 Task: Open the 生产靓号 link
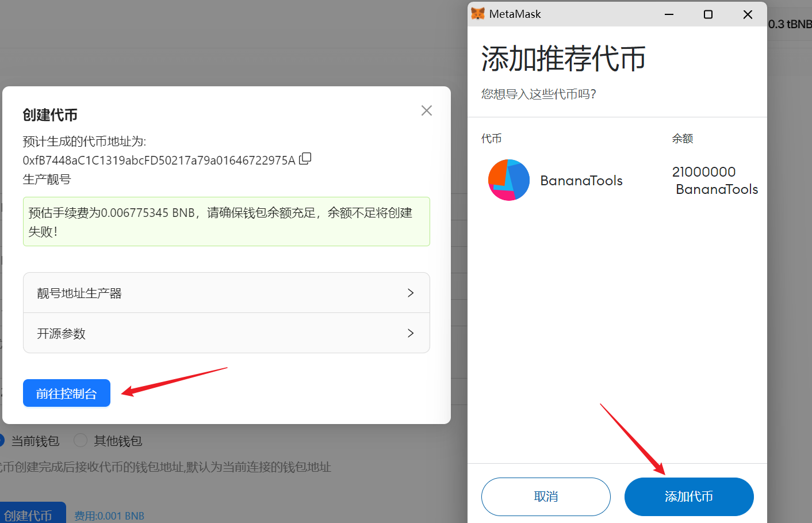(x=47, y=180)
